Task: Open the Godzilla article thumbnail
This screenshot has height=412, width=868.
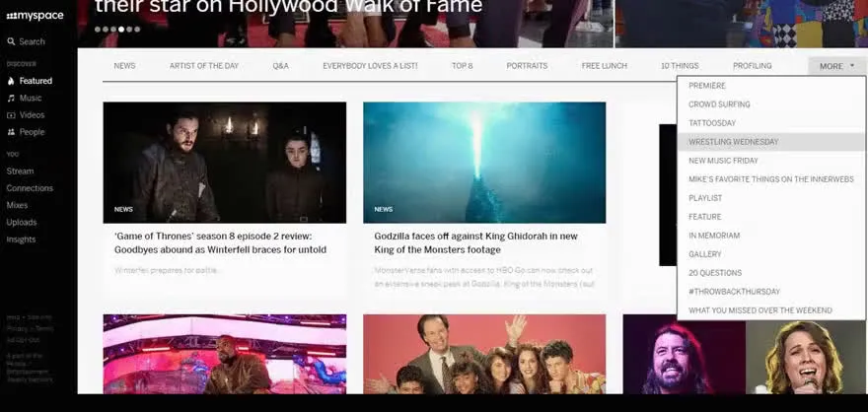Action: 484,163
